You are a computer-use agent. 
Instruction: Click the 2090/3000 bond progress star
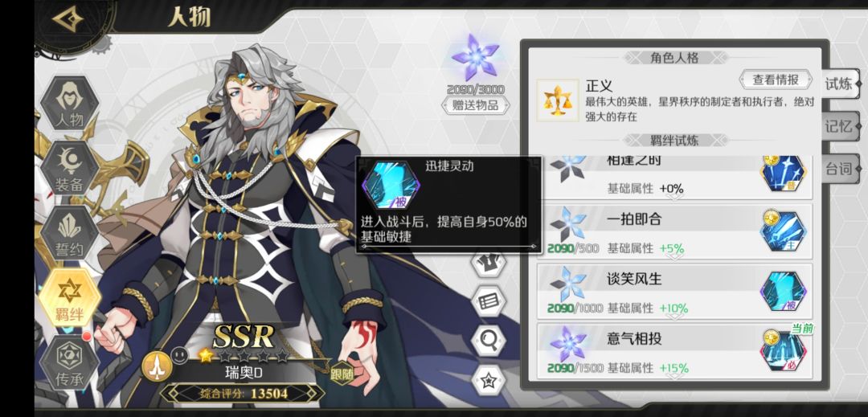476,58
